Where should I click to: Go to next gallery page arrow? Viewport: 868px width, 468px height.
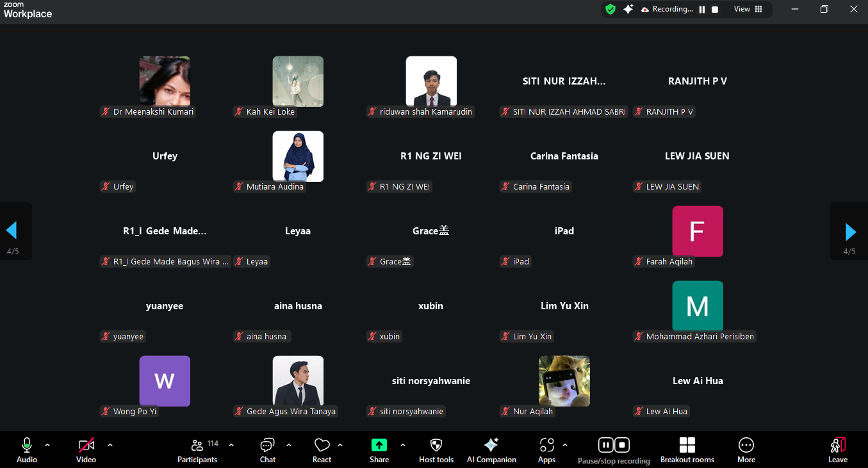pos(850,231)
